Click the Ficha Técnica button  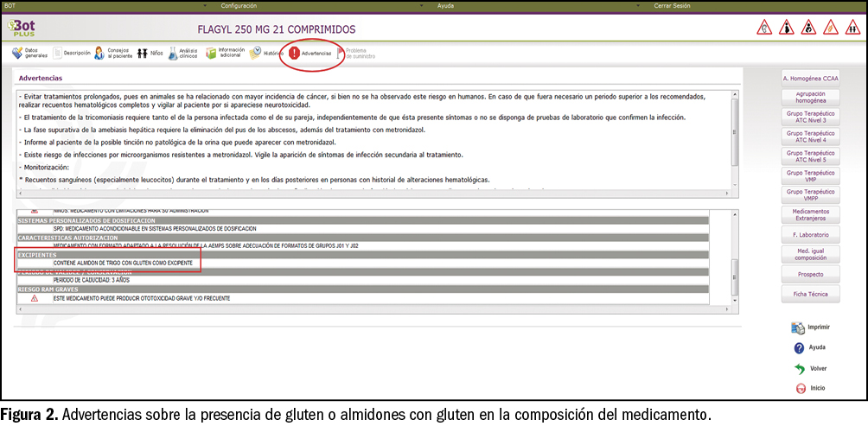(x=810, y=294)
